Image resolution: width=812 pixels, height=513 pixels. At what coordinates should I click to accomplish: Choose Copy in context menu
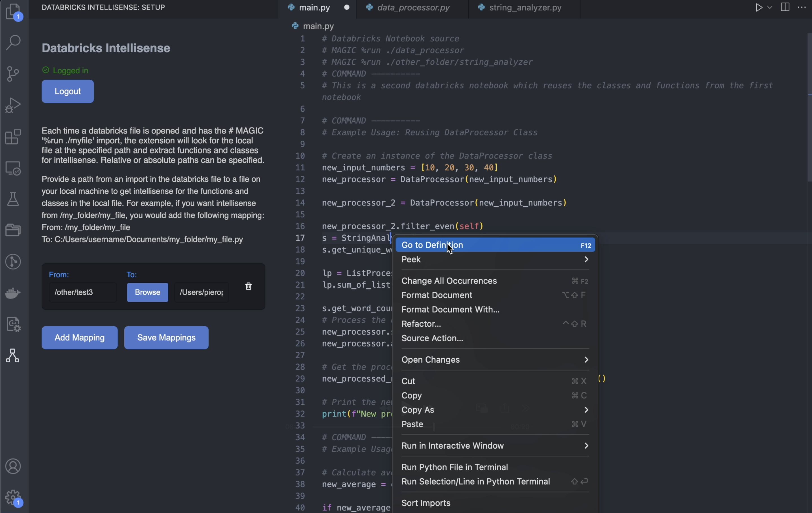point(495,395)
